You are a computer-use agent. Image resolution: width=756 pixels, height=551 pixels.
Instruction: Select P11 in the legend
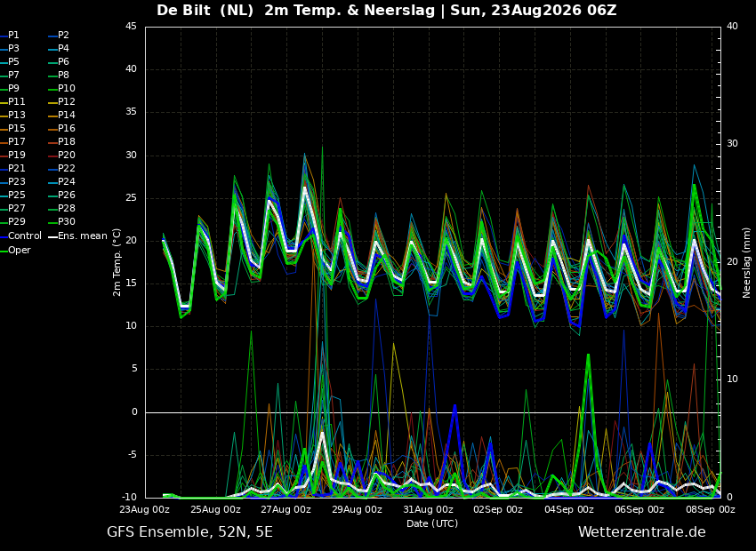16,101
